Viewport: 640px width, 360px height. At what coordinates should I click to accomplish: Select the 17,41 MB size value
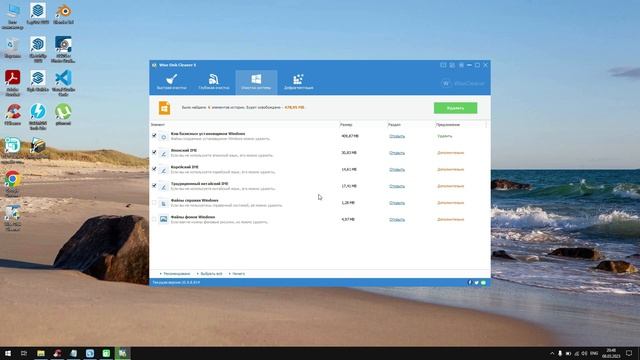tap(349, 186)
